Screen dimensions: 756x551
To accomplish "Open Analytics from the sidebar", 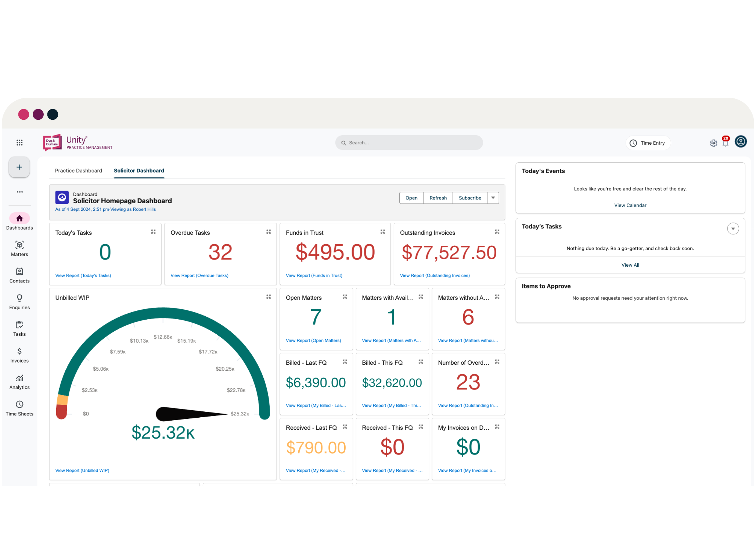I will pyautogui.click(x=19, y=381).
